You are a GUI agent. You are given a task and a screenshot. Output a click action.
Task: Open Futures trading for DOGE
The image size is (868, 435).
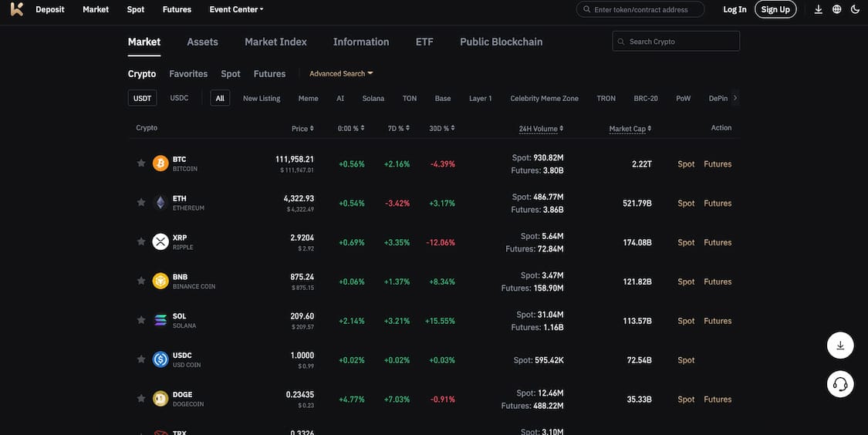(718, 399)
